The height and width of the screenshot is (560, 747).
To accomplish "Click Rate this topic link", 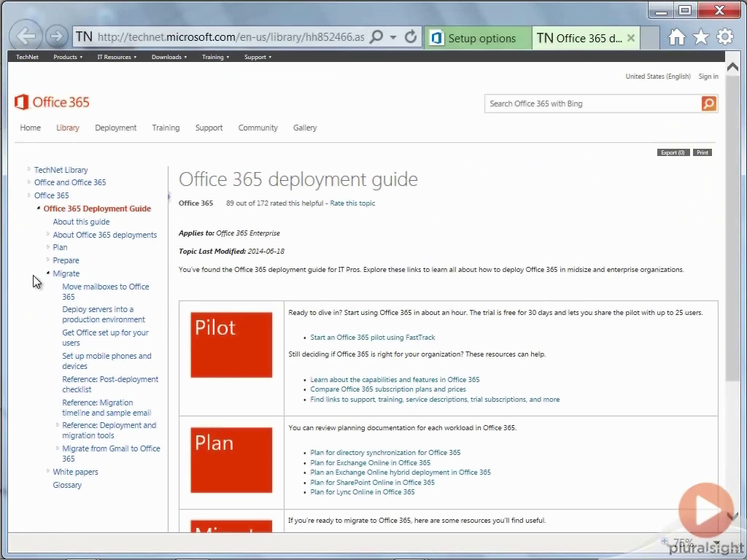I will pos(352,203).
